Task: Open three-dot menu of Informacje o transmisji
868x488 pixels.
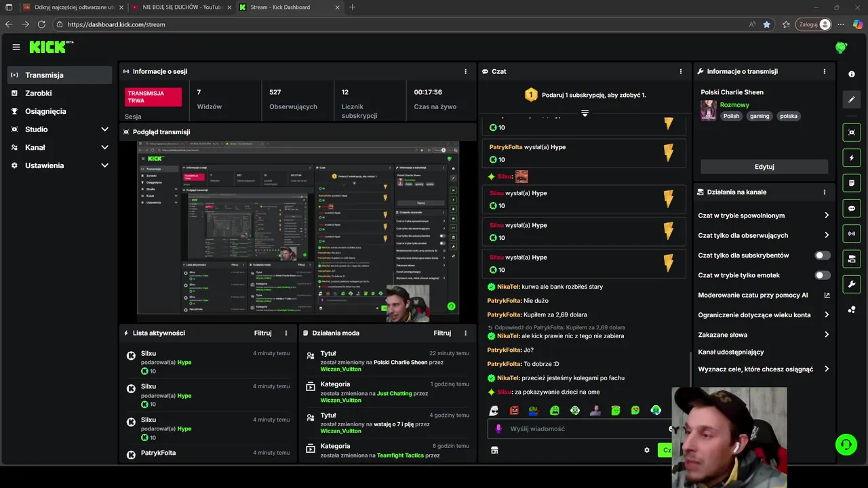Action: [x=825, y=71]
